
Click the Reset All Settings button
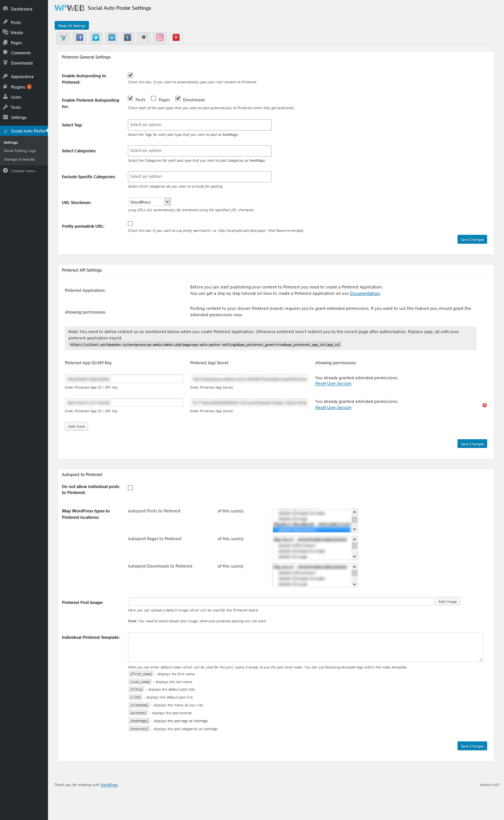click(x=72, y=26)
